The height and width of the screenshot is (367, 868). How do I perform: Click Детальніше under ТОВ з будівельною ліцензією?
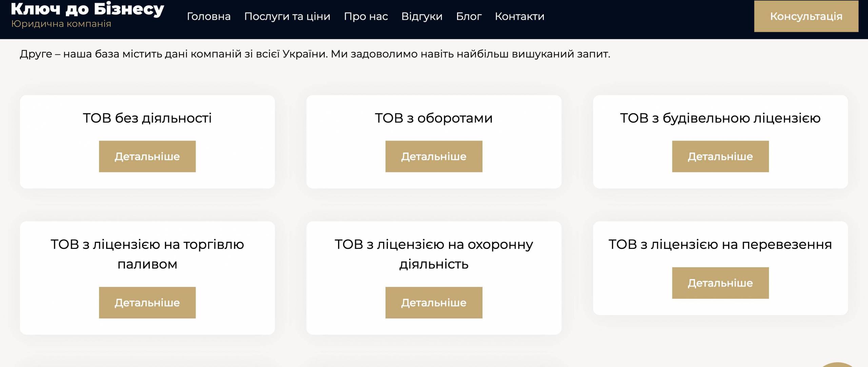720,157
